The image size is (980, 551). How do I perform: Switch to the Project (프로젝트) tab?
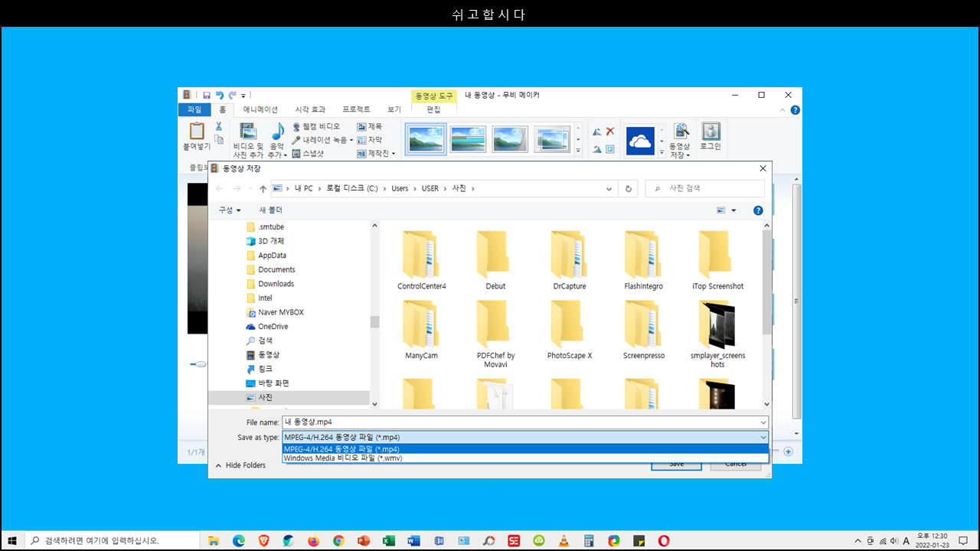356,109
